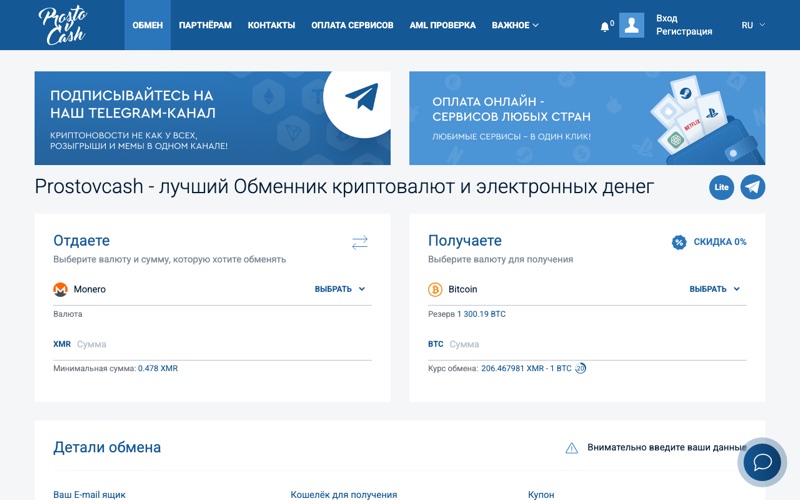This screenshot has height=500, width=800.
Task: Click the СКИДКА 0% label
Action: point(719,242)
